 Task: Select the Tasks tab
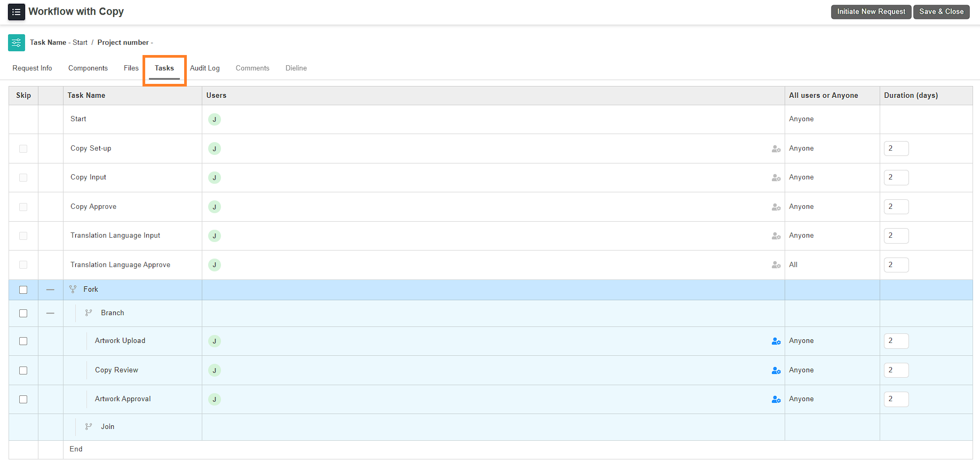click(164, 68)
